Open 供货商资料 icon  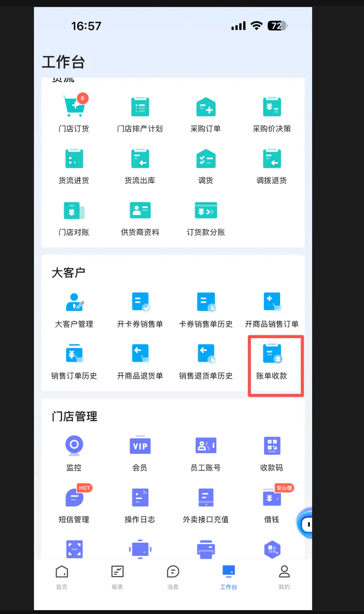click(x=140, y=210)
